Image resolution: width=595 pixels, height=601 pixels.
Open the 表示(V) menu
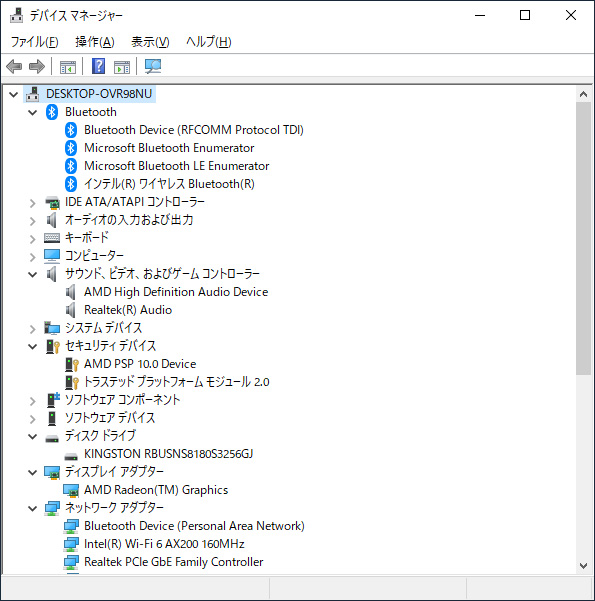pos(150,41)
